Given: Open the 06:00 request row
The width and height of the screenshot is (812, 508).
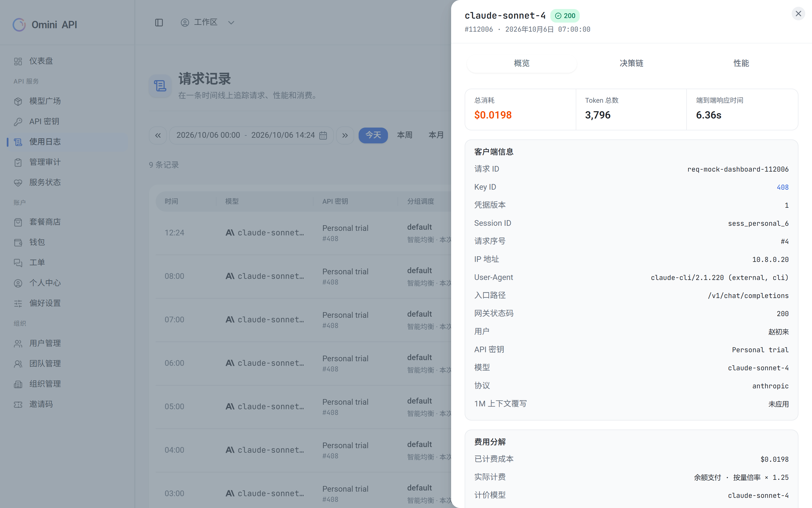Looking at the screenshot, I should 303,363.
